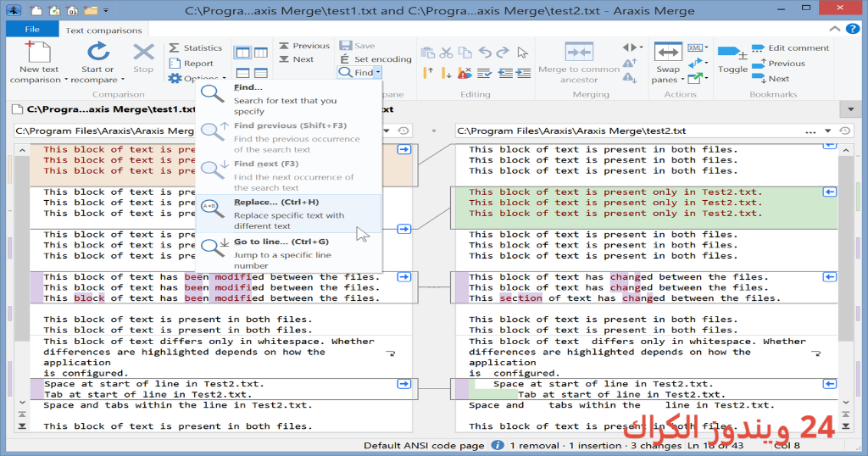Viewport: 868px width, 456px height.
Task: Expand the Find dropdown arrow
Action: (x=378, y=73)
